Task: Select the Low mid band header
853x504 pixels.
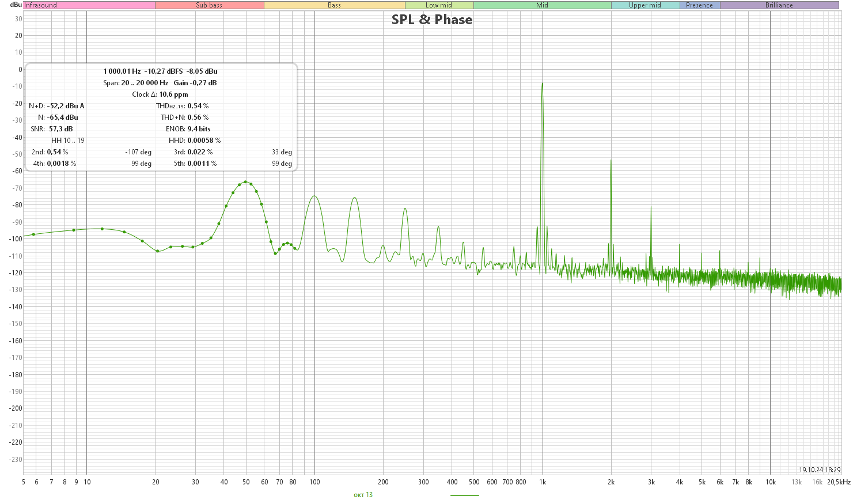Action: click(439, 5)
